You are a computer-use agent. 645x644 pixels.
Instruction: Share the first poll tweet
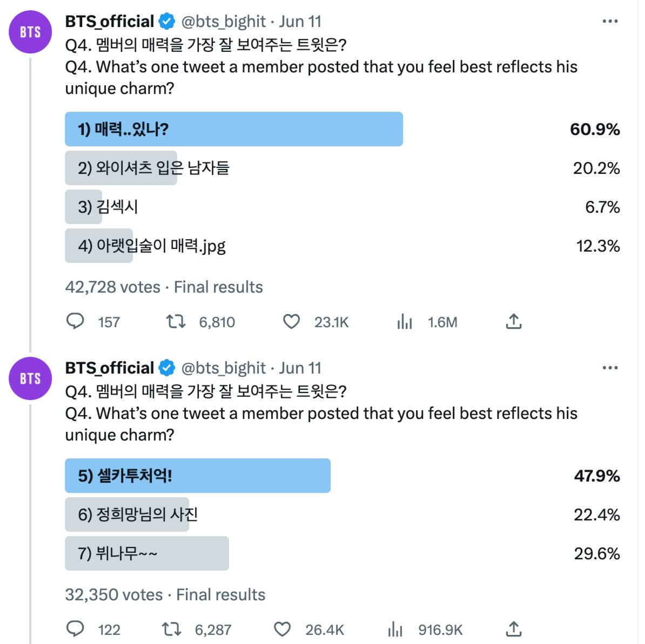(513, 322)
